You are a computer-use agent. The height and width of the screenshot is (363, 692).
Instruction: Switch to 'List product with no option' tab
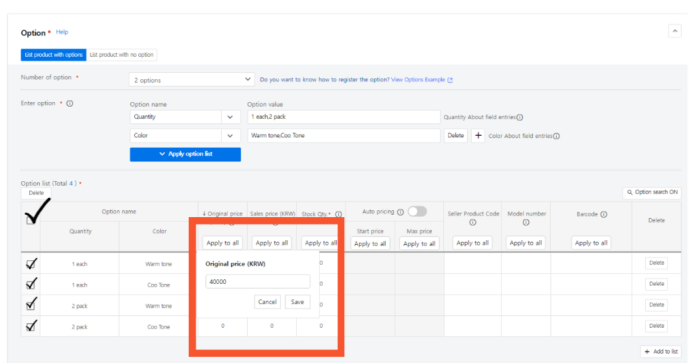click(121, 55)
